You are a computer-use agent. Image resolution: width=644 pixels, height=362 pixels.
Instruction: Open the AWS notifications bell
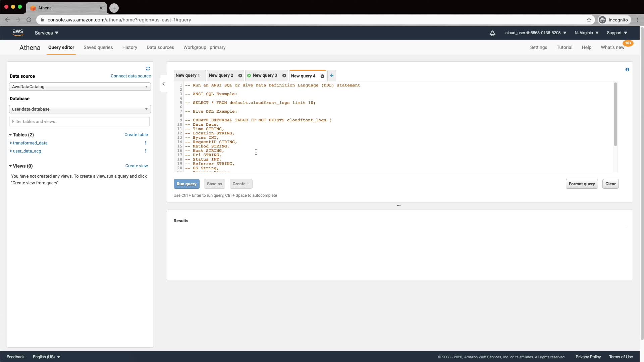492,33
